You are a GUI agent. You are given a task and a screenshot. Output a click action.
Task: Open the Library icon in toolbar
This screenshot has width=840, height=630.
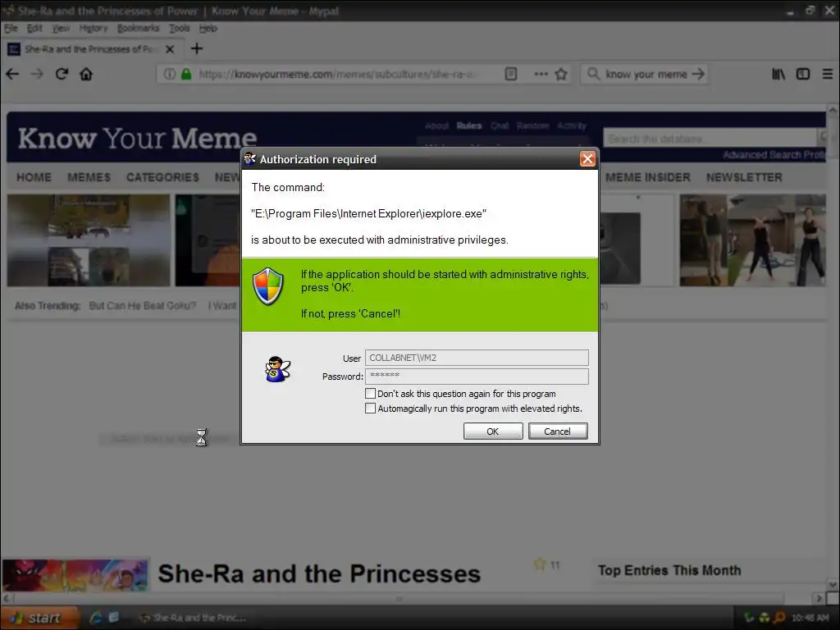(778, 74)
